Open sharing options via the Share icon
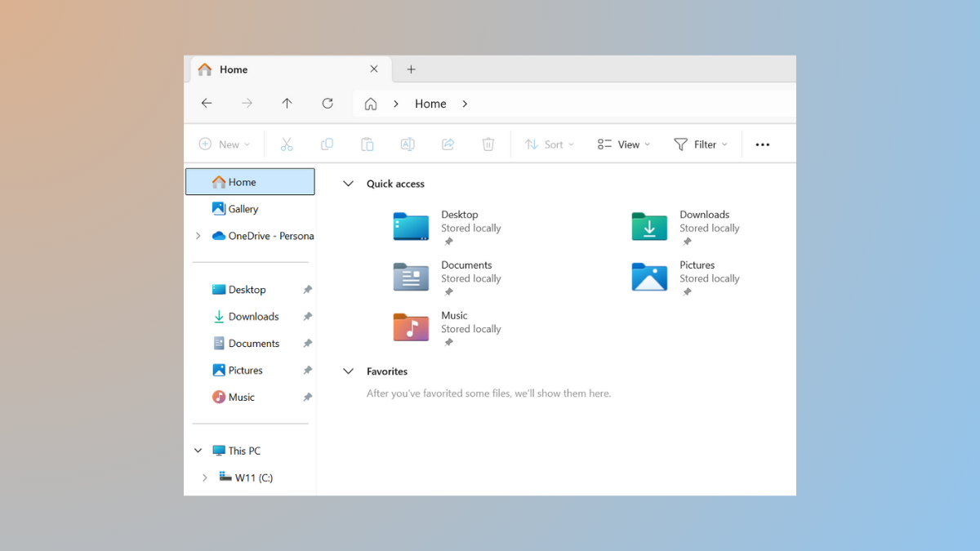This screenshot has height=551, width=980. pos(448,144)
